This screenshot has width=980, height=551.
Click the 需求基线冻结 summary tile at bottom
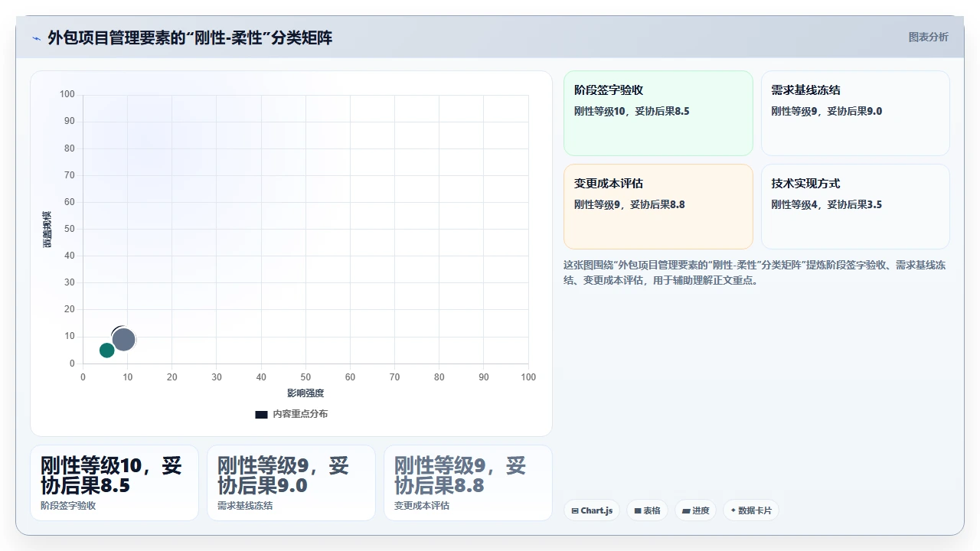coord(291,483)
